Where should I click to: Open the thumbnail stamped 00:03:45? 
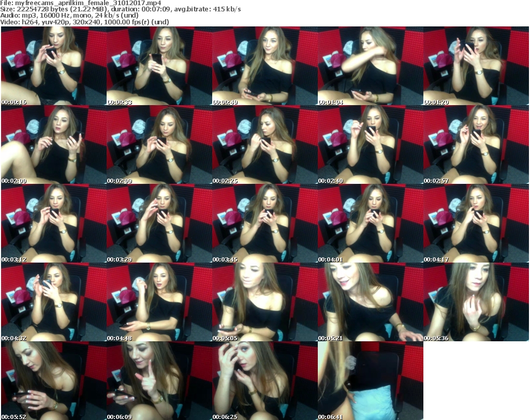pos(264,223)
